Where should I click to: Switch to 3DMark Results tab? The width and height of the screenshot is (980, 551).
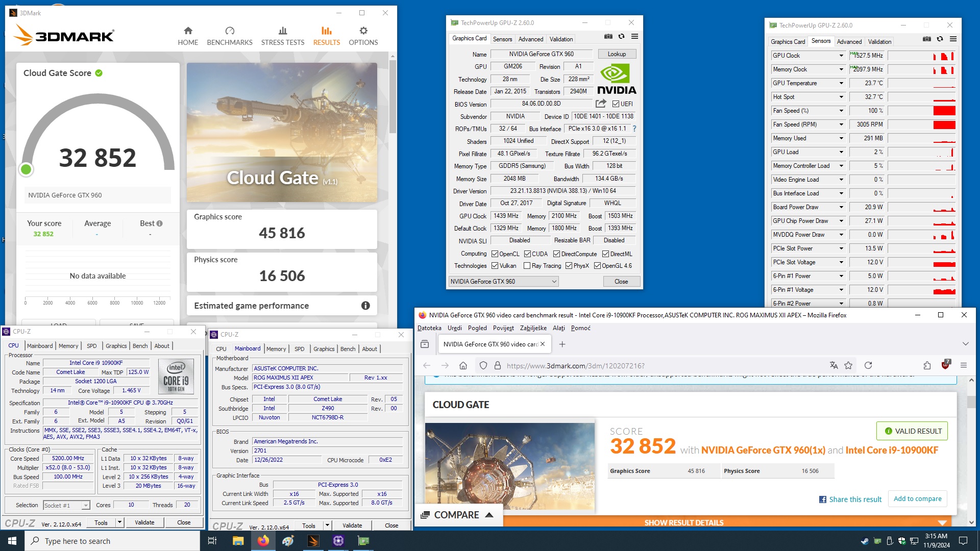tap(327, 36)
